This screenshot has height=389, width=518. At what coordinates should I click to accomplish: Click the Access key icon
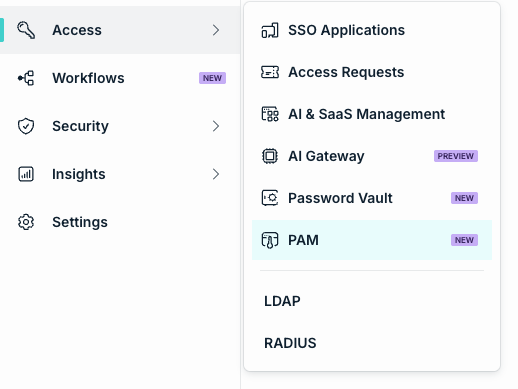[x=26, y=30]
